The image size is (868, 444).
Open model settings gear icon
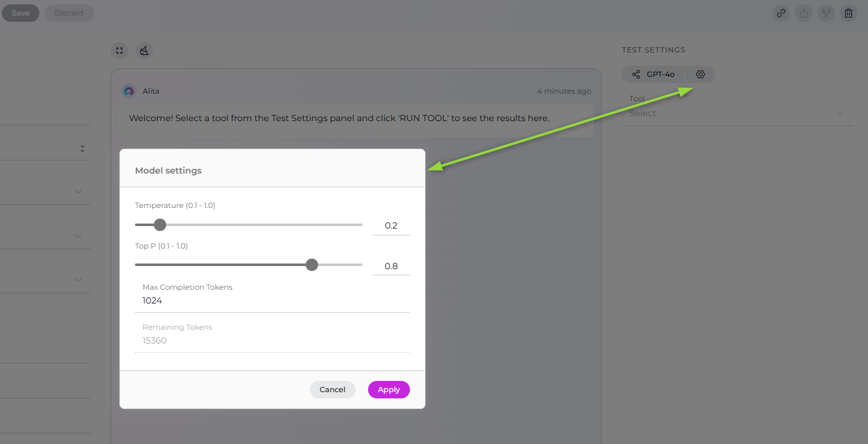click(701, 74)
